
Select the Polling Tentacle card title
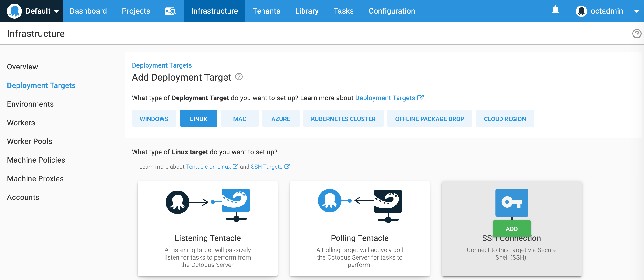pyautogui.click(x=360, y=238)
